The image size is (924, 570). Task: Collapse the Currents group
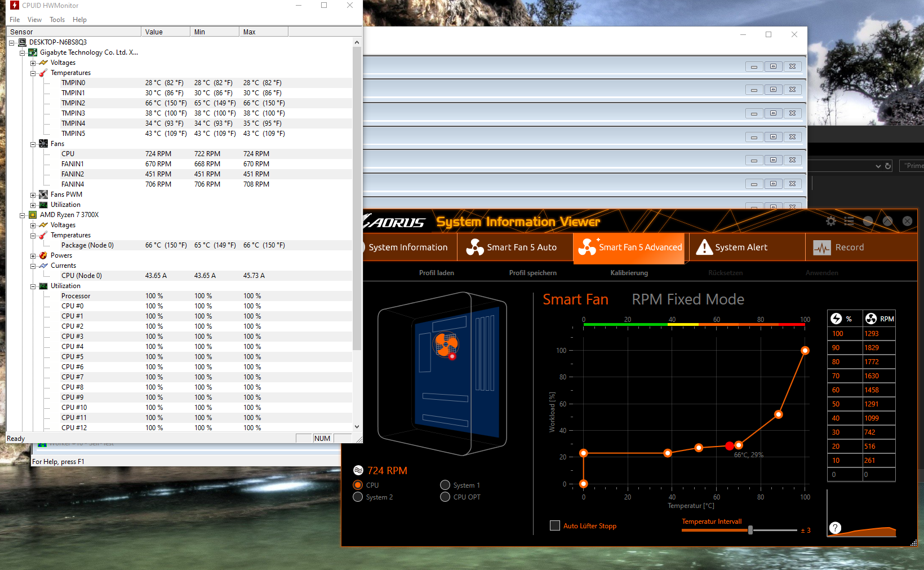33,266
